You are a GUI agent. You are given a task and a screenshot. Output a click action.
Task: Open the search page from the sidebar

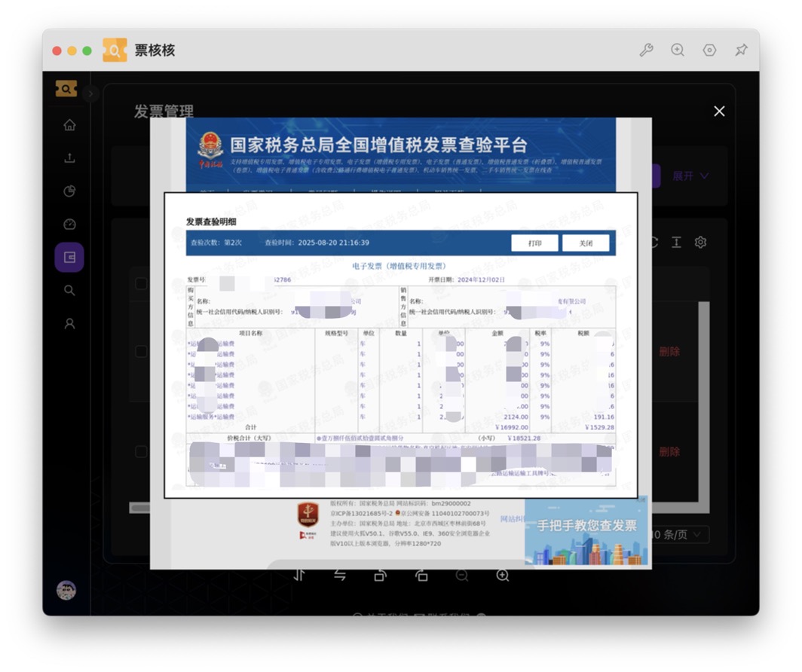coord(69,291)
